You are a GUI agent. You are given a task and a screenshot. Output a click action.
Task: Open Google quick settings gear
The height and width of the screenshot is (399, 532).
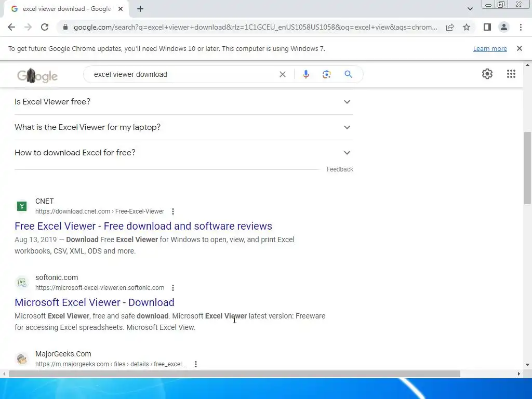coord(487,74)
